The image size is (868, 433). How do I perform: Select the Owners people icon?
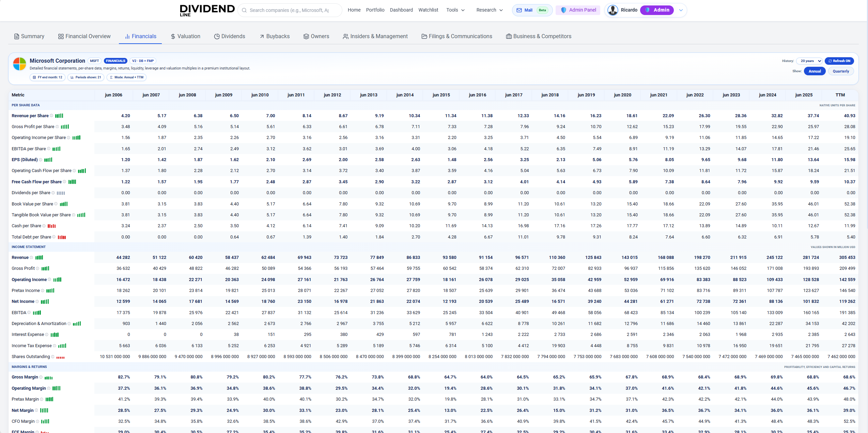(x=306, y=36)
